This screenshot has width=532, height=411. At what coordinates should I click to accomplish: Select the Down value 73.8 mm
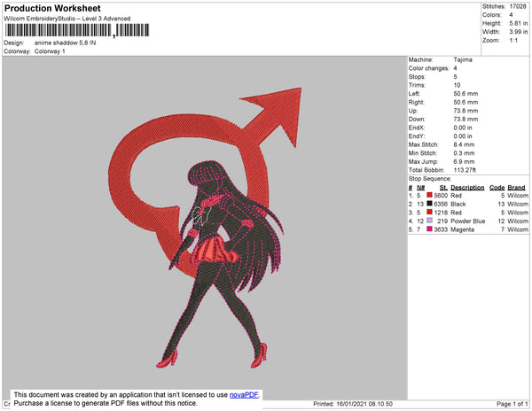[x=465, y=120]
